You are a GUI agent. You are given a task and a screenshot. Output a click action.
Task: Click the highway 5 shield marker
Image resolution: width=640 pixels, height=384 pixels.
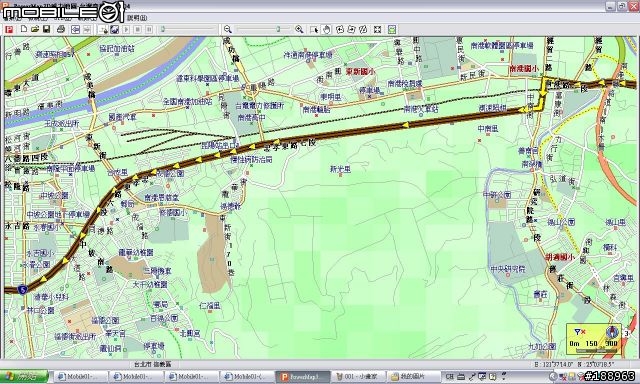pos(22,290)
